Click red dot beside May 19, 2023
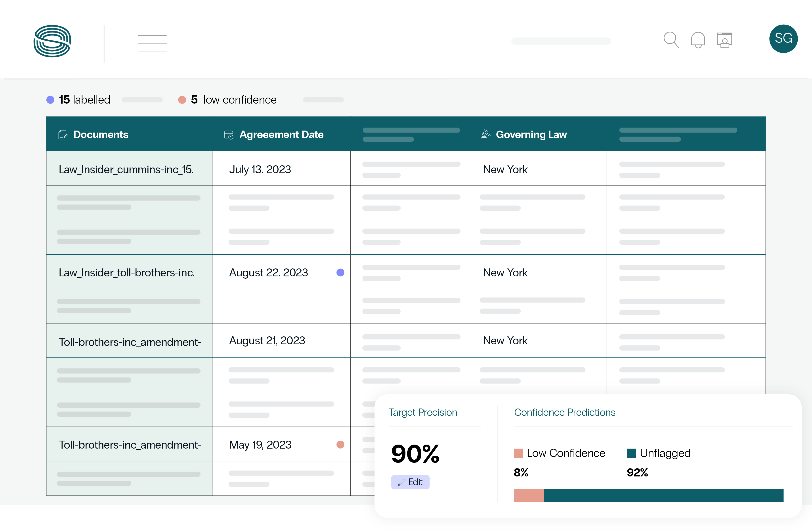 coord(340,444)
